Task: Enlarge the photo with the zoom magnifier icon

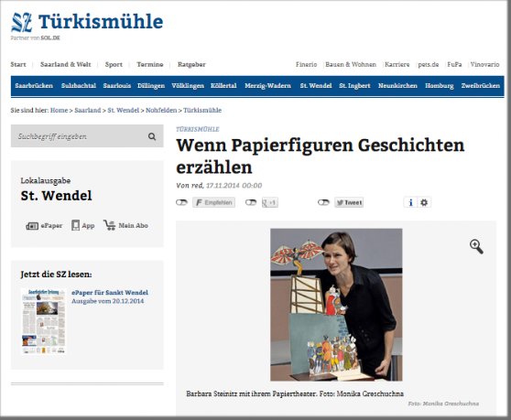Action: click(476, 246)
